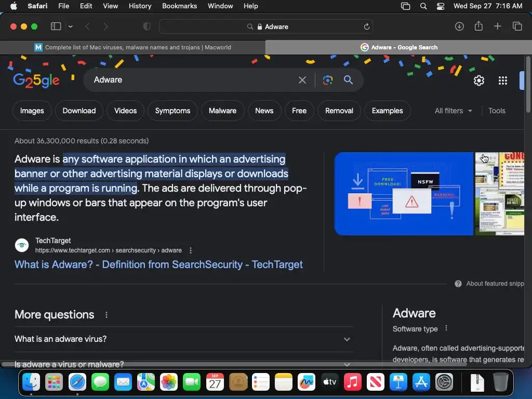Open the TechTarget result options three dots
Image resolution: width=532 pixels, height=399 pixels.
(190, 250)
